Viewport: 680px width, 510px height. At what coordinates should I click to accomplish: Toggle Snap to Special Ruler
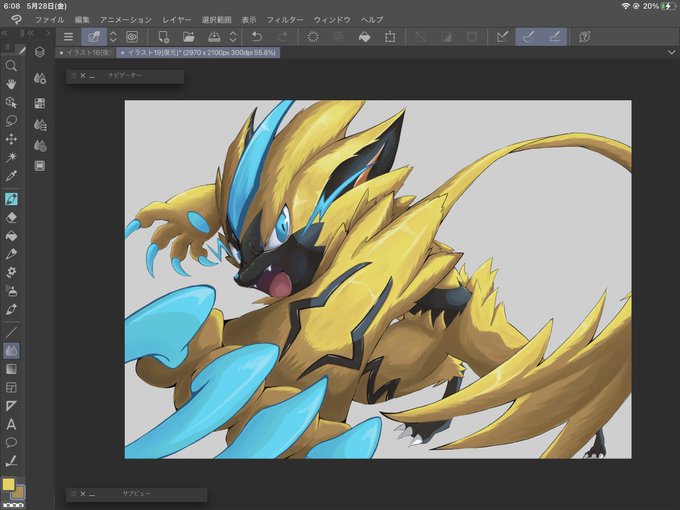pyautogui.click(x=528, y=37)
